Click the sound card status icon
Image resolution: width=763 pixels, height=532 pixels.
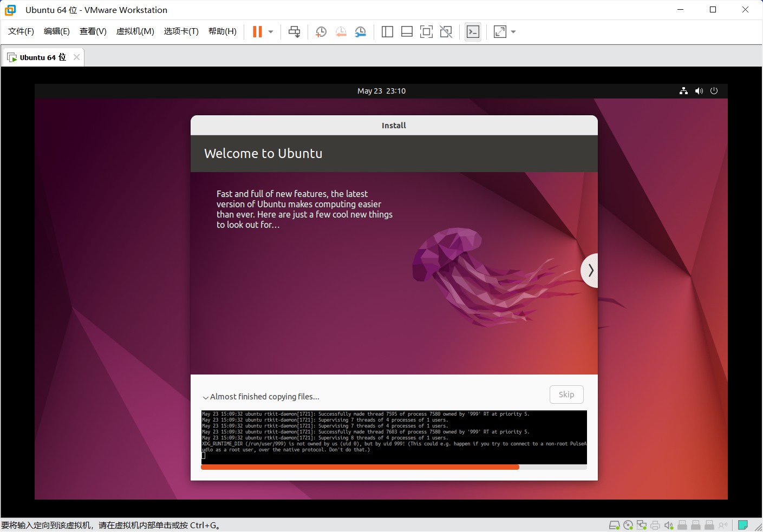pyautogui.click(x=669, y=525)
